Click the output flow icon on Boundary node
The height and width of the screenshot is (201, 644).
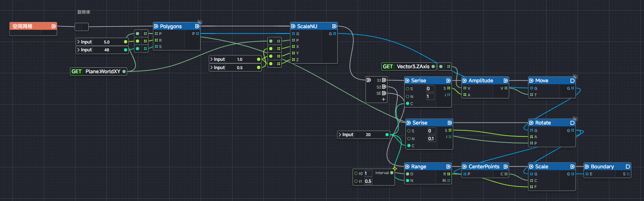coord(628,167)
